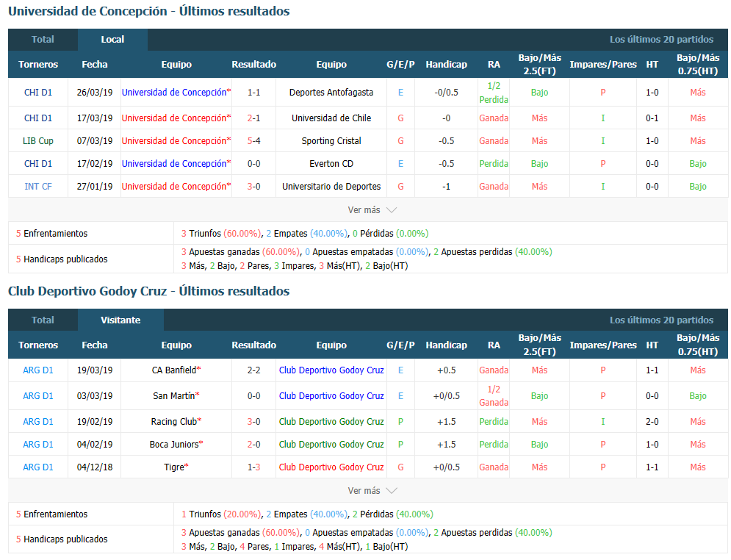Click 1 Triunfos (20.00%) summary for Godoy Cruz

tap(221, 514)
